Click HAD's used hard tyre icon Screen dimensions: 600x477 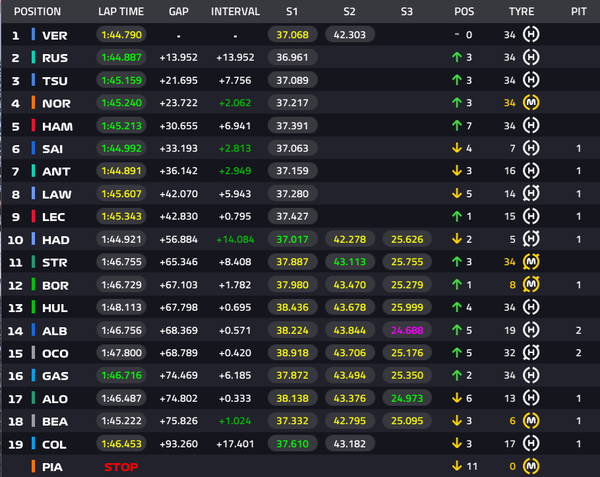[x=531, y=239]
